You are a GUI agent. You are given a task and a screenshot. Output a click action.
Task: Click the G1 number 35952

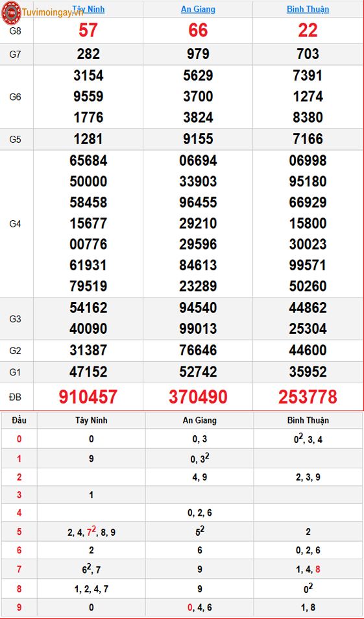click(x=308, y=372)
